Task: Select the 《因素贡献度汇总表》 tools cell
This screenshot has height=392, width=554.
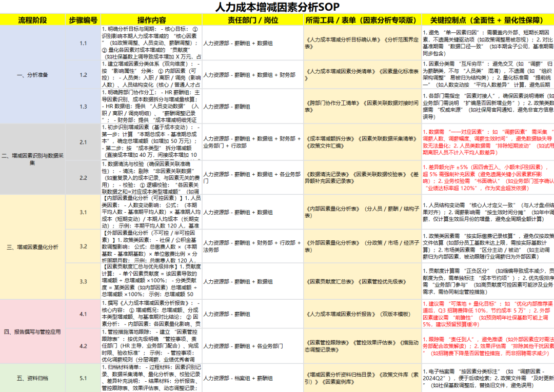Action: click(x=362, y=281)
